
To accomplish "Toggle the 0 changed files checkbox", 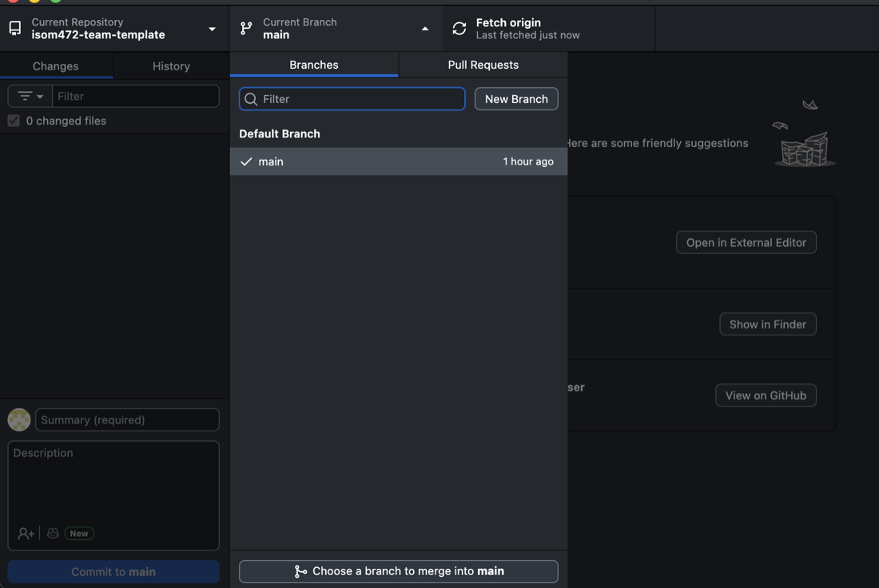I will [14, 121].
